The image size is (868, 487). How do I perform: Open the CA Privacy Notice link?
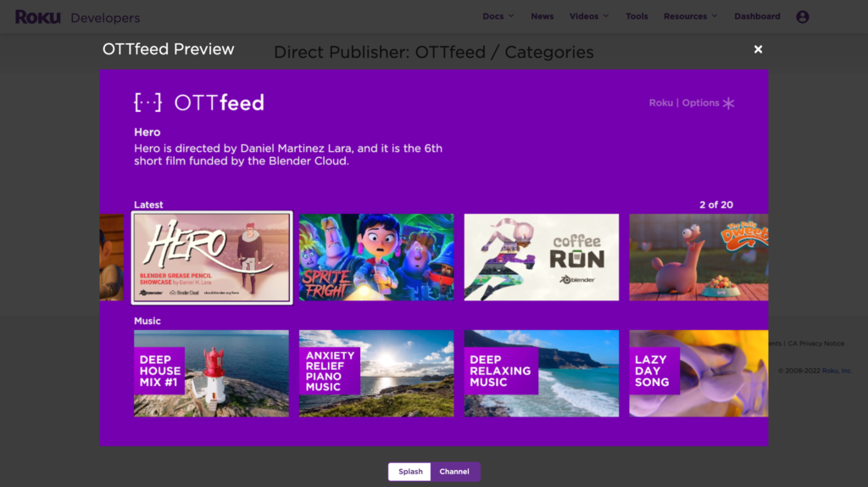[x=816, y=344]
